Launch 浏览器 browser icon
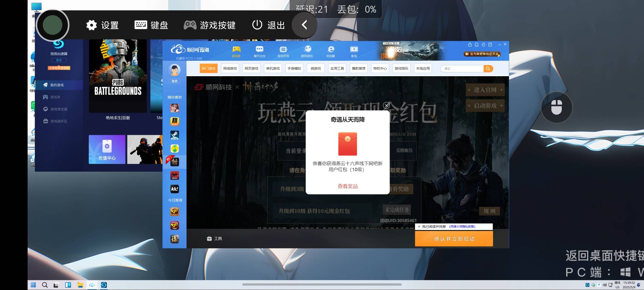The image size is (644, 290). coord(330,52)
